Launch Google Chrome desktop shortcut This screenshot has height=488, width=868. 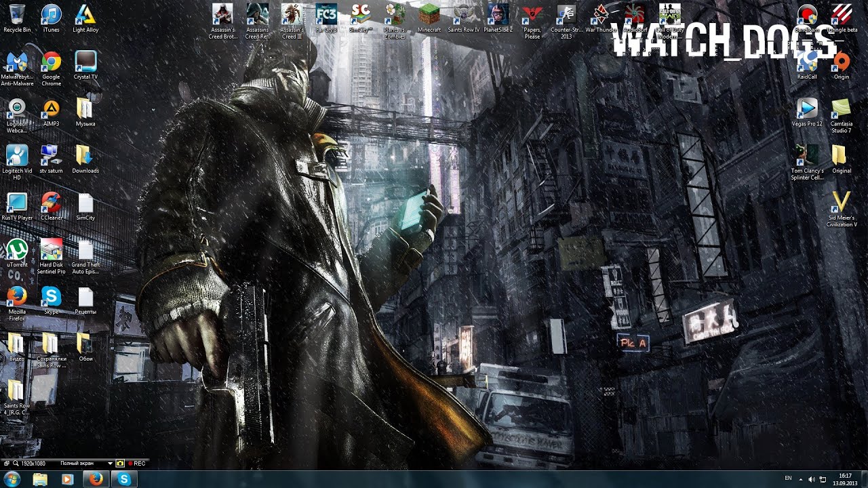click(51, 68)
